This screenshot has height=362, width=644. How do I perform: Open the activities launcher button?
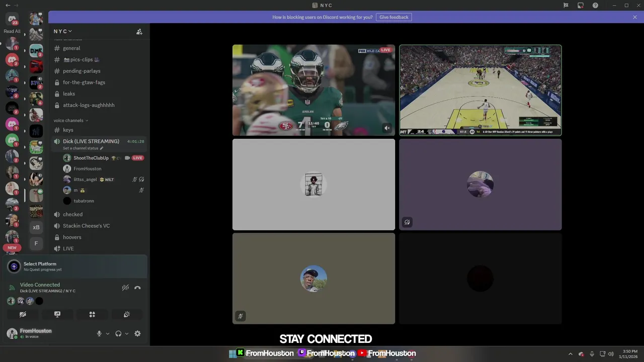click(92, 314)
